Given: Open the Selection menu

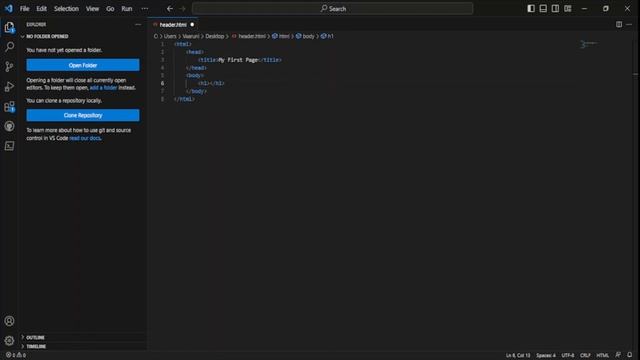Looking at the screenshot, I should point(66,9).
